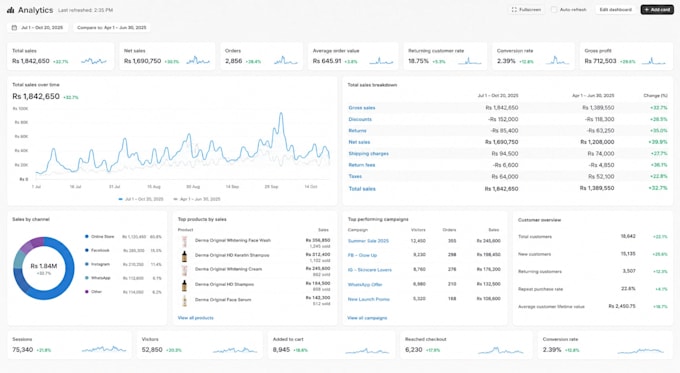Viewport: 680px width, 373px height.
Task: Click Derma Original HD Shampoo thumbnail
Action: [x=184, y=285]
